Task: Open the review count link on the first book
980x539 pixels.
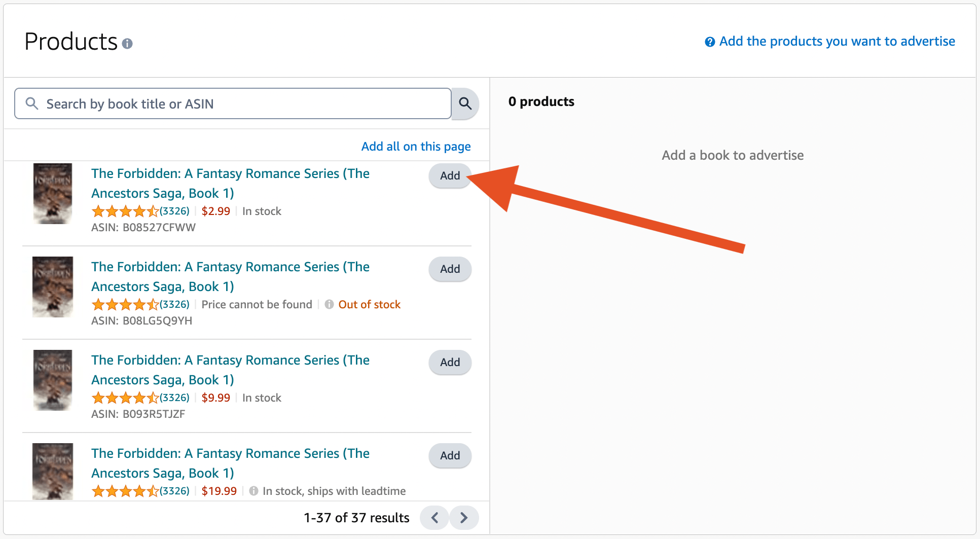Action: point(175,210)
